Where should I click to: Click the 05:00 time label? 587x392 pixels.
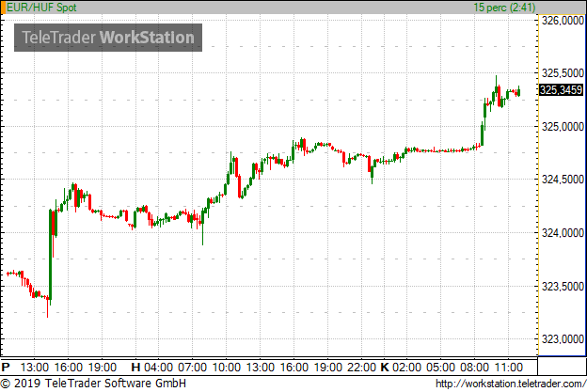coord(440,367)
